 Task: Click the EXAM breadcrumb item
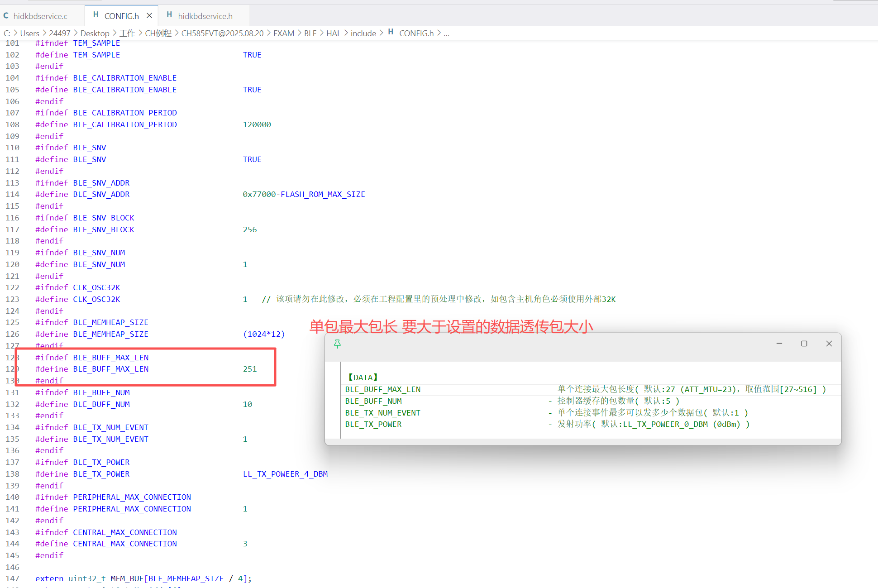click(x=284, y=33)
